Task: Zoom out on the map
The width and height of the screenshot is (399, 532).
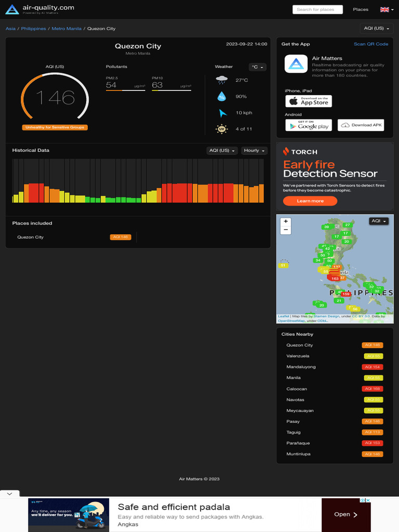Action: coord(286,230)
